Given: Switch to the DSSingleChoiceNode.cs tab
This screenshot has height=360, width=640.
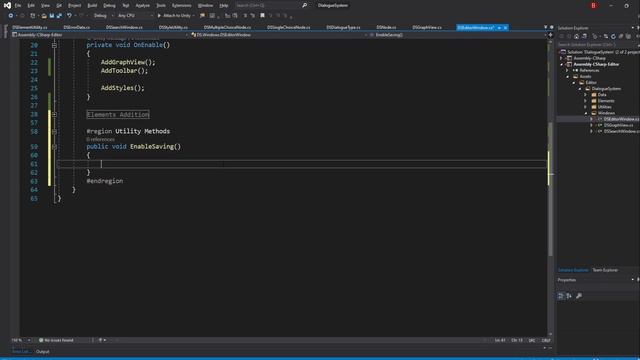Looking at the screenshot, I should pyautogui.click(x=289, y=28).
